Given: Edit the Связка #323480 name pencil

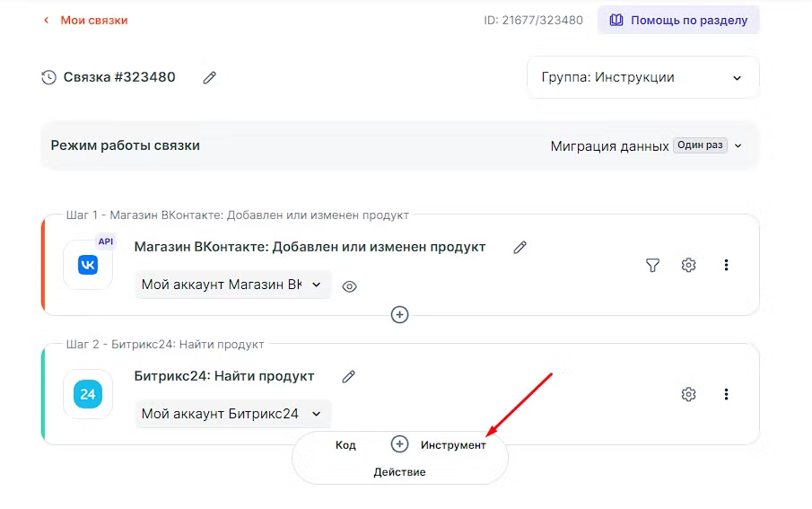Looking at the screenshot, I should click(210, 78).
